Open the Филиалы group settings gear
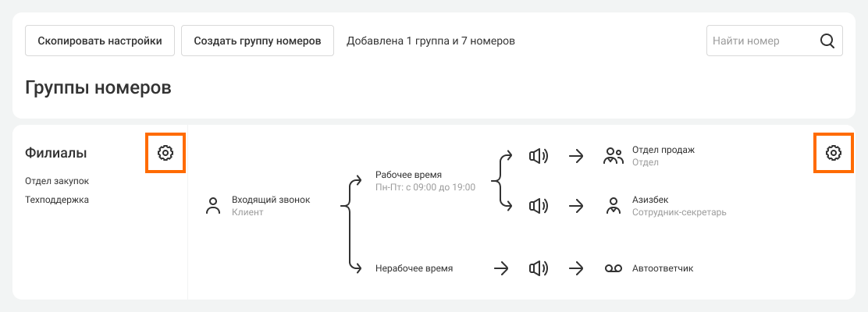The height and width of the screenshot is (312, 868). click(165, 153)
